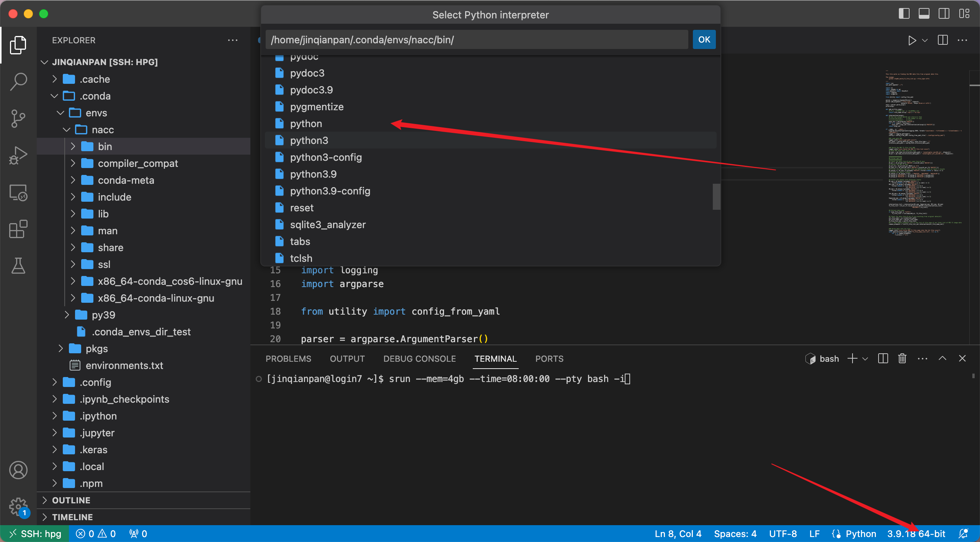Select python3.9 file in interpreter list

click(313, 174)
